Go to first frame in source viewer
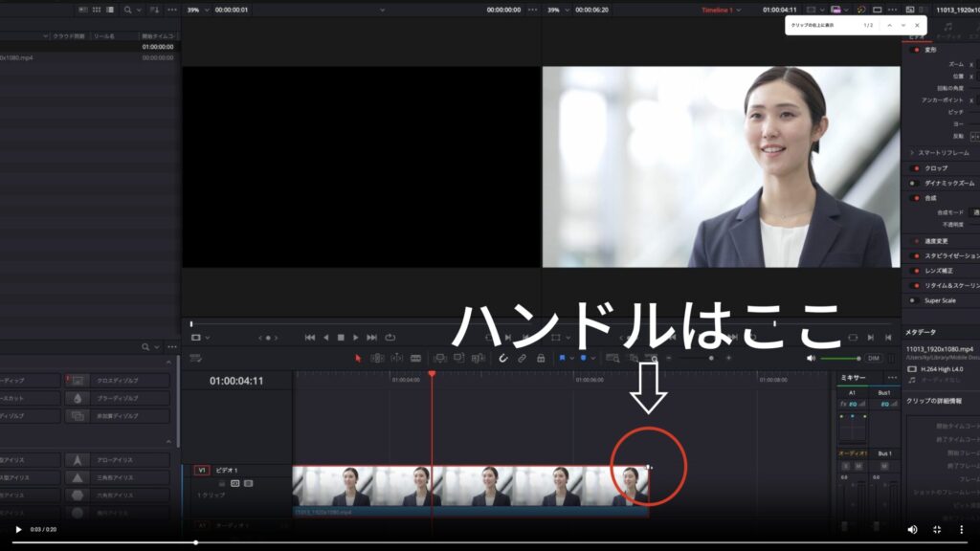This screenshot has width=980, height=551. tap(310, 338)
